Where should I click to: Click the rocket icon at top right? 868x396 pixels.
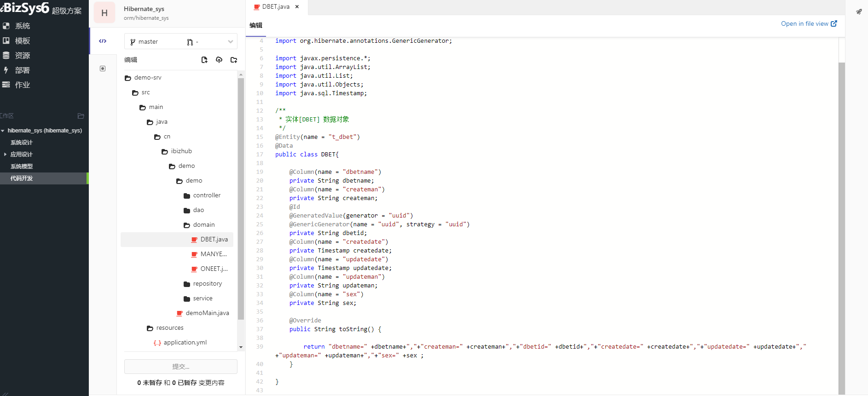pos(859,12)
